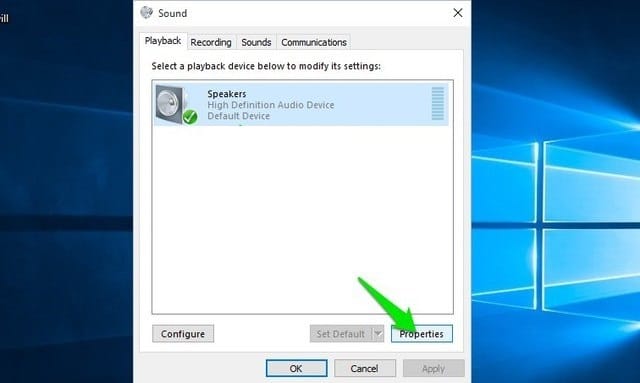Click the Apply button
This screenshot has height=383, width=640.
click(x=433, y=368)
